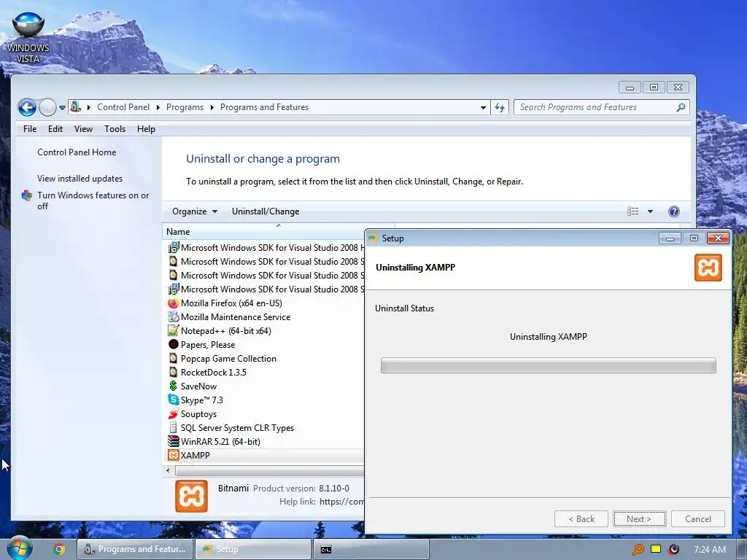
Task: Select XAMPP row text in list
Action: click(x=196, y=456)
